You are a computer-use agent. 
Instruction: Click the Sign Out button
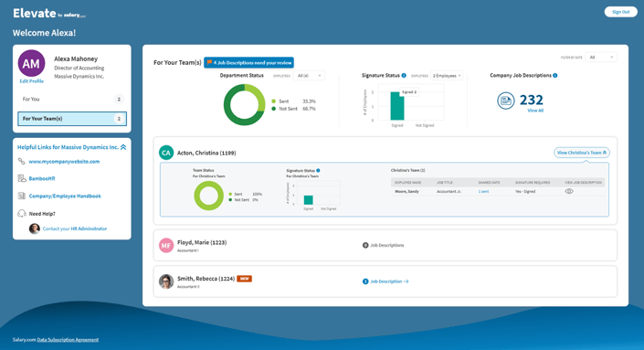tap(620, 12)
